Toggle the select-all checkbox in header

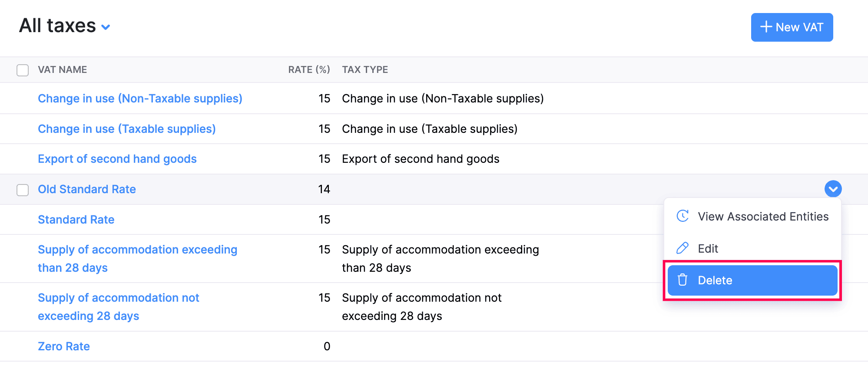(x=23, y=70)
